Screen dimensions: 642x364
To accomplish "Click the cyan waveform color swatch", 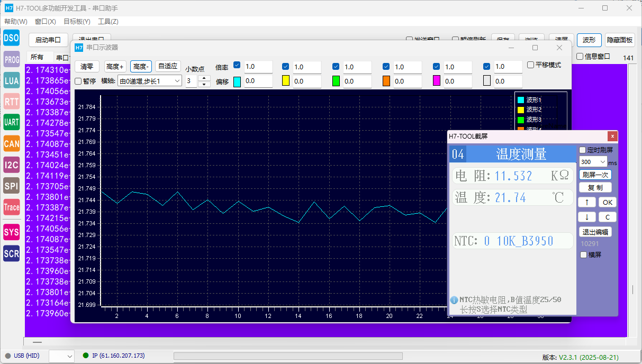I will pos(237,81).
